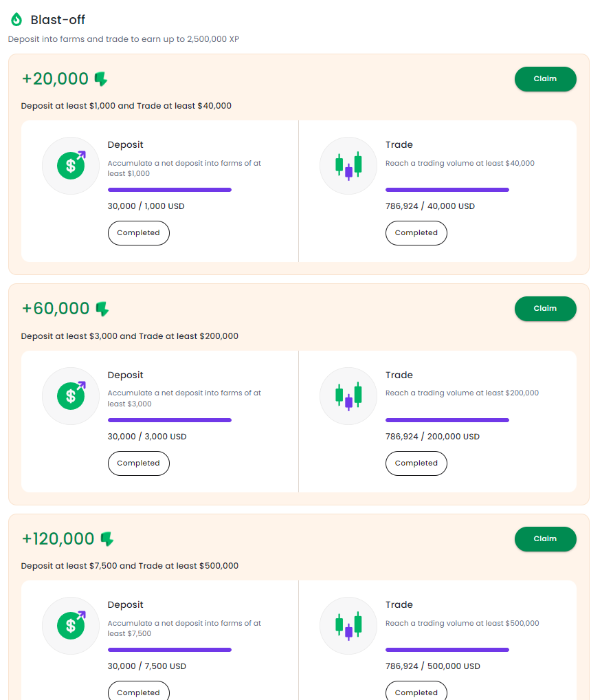Click the 30,000 / 1,000 USD deposit progress bar
Screen dimensions: 602x700
[170, 190]
